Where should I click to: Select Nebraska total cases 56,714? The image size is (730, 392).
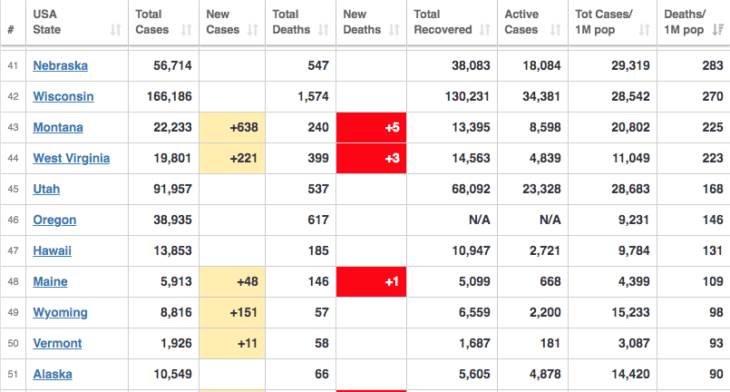172,66
